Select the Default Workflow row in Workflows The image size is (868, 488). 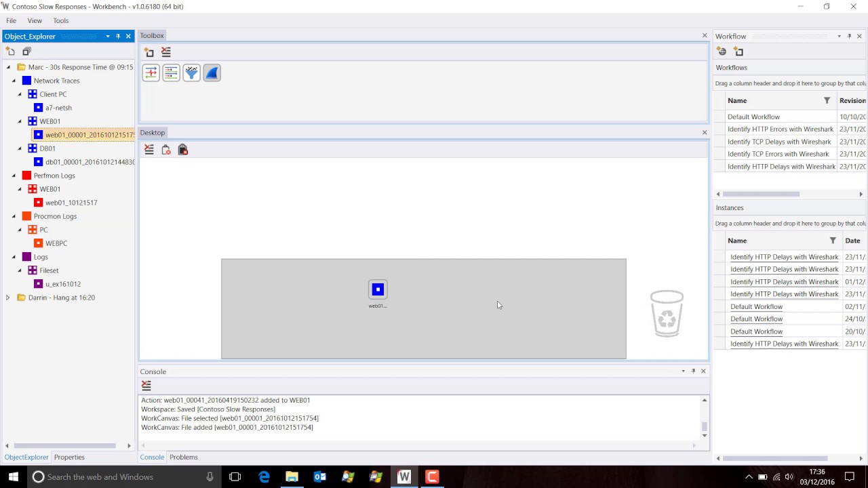[x=790, y=117]
